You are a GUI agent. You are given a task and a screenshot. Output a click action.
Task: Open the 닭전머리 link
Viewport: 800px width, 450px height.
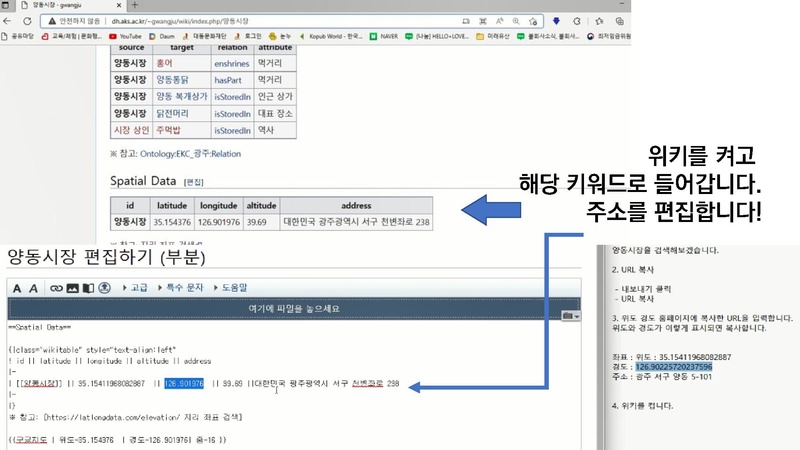click(172, 113)
